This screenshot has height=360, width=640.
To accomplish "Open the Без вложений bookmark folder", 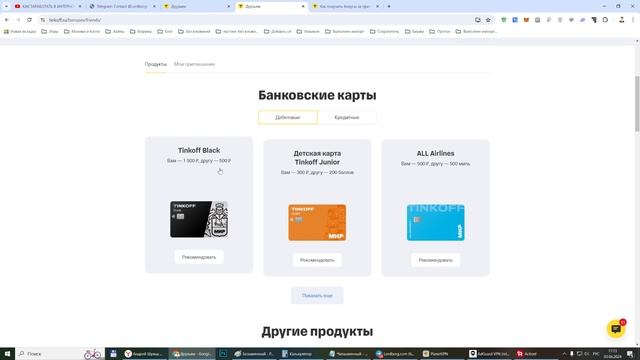I will click(194, 31).
